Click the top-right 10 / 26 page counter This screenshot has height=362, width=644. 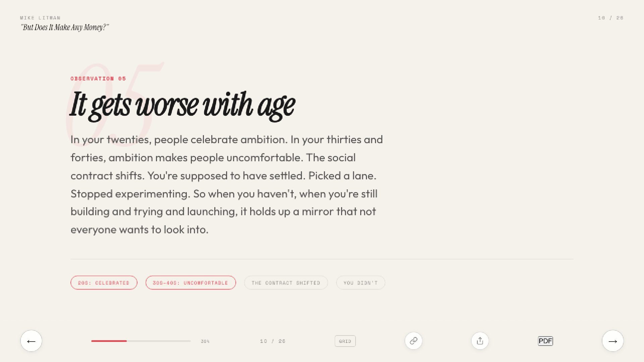(610, 18)
